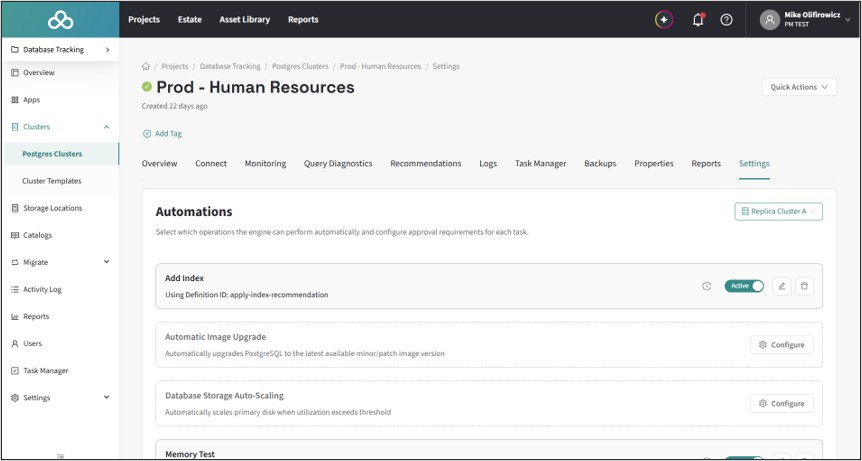Open Projects in the top navigation
This screenshot has width=862, height=461.
[x=144, y=20]
